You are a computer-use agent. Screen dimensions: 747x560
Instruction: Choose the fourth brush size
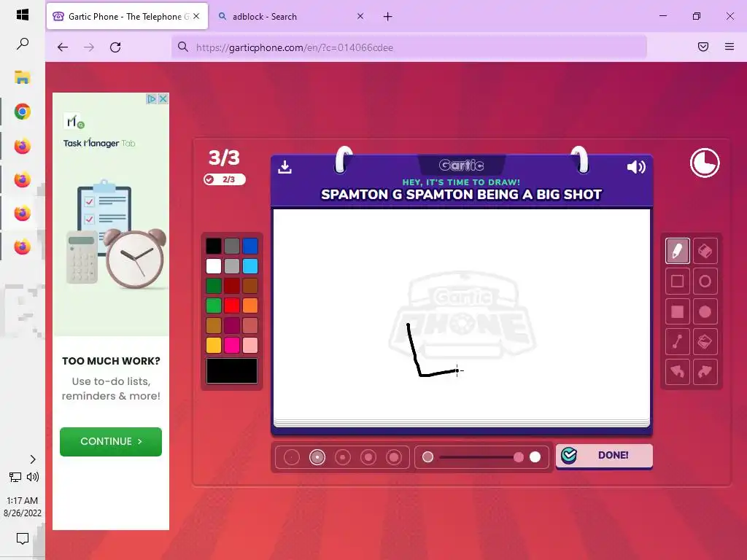coord(368,457)
